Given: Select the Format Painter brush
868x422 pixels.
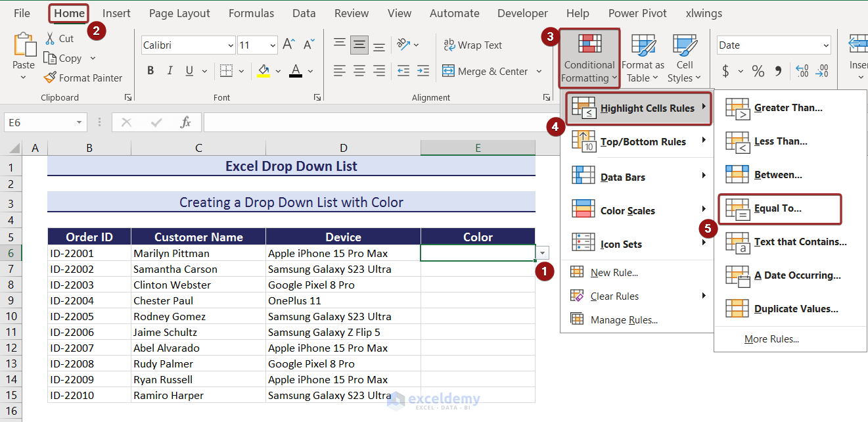Looking at the screenshot, I should coord(50,78).
